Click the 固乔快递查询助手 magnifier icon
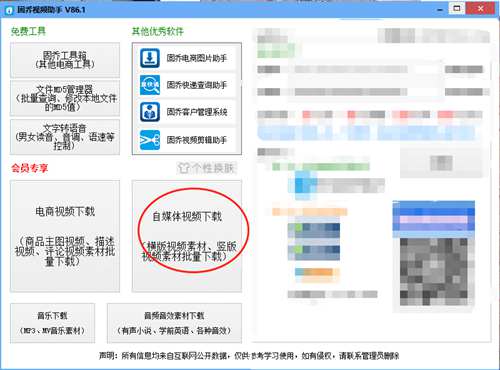 [150, 85]
